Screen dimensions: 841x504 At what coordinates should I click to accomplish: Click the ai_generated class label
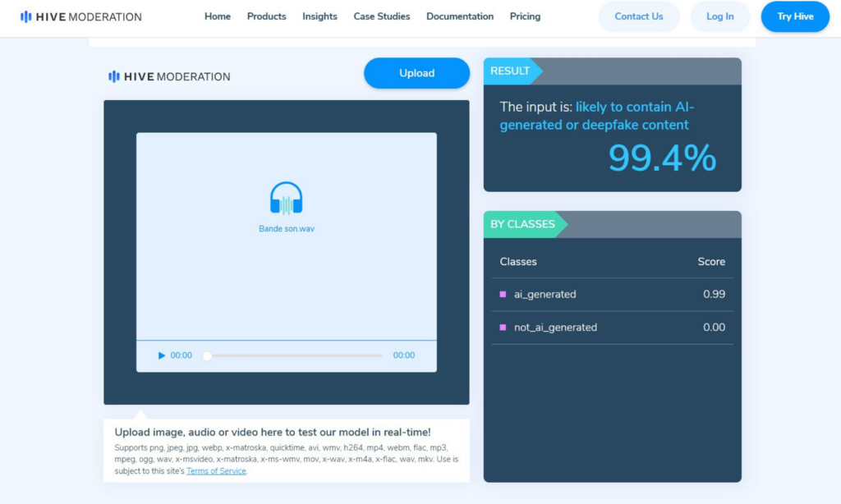pos(545,295)
